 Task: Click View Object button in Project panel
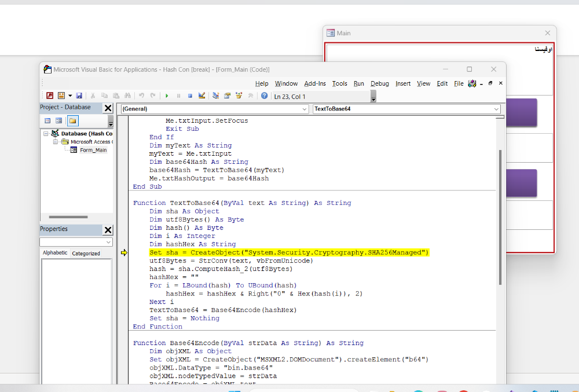(58, 120)
